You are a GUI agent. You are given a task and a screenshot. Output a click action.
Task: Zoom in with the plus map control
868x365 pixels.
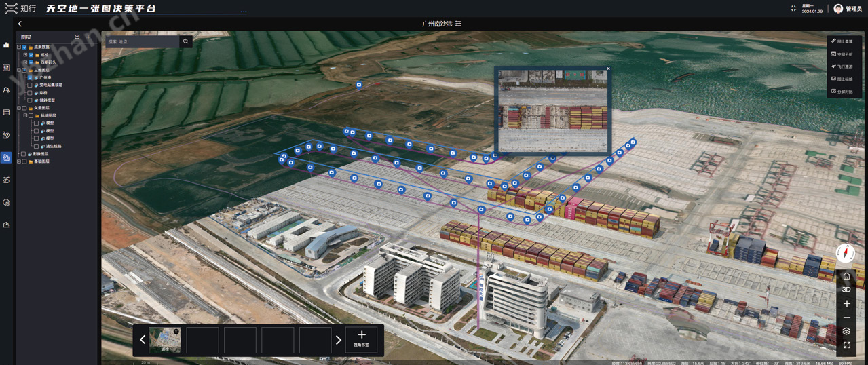[846, 303]
